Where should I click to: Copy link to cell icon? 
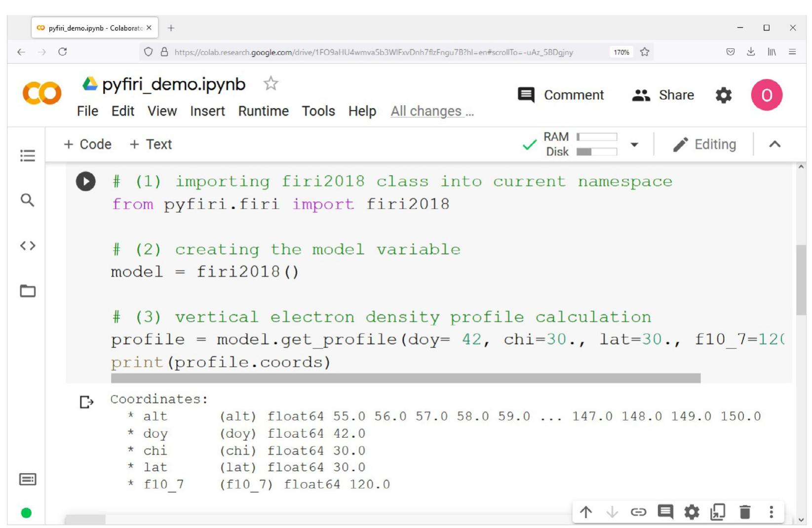638,512
